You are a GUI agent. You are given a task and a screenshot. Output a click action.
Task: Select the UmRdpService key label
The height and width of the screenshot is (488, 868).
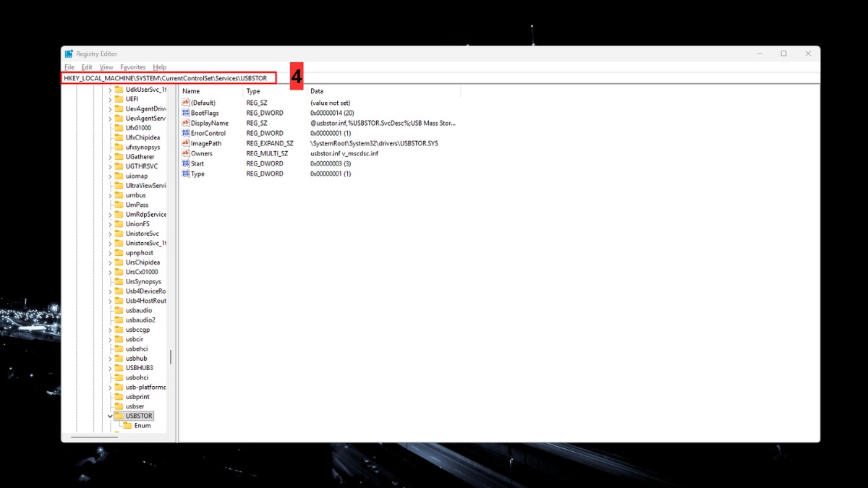point(145,214)
